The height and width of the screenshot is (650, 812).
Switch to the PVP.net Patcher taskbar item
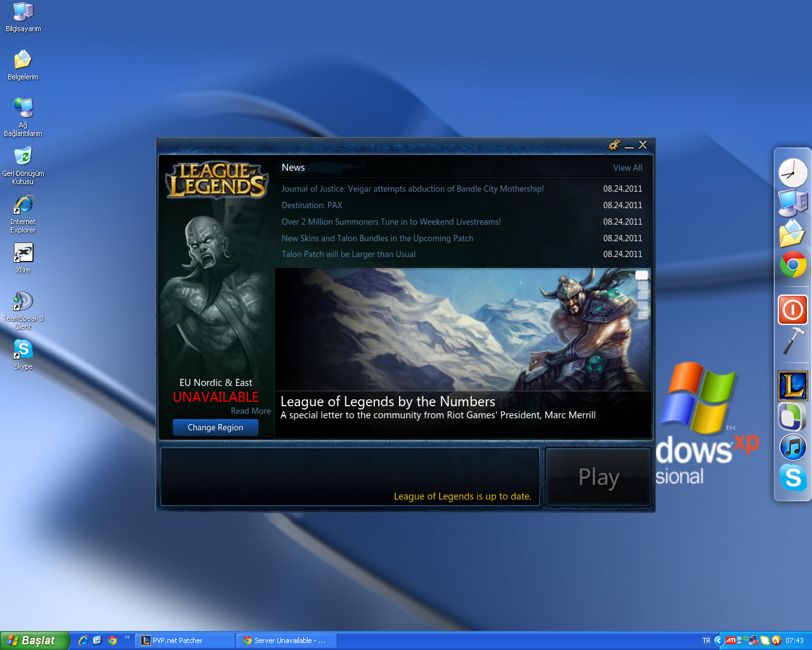[184, 640]
